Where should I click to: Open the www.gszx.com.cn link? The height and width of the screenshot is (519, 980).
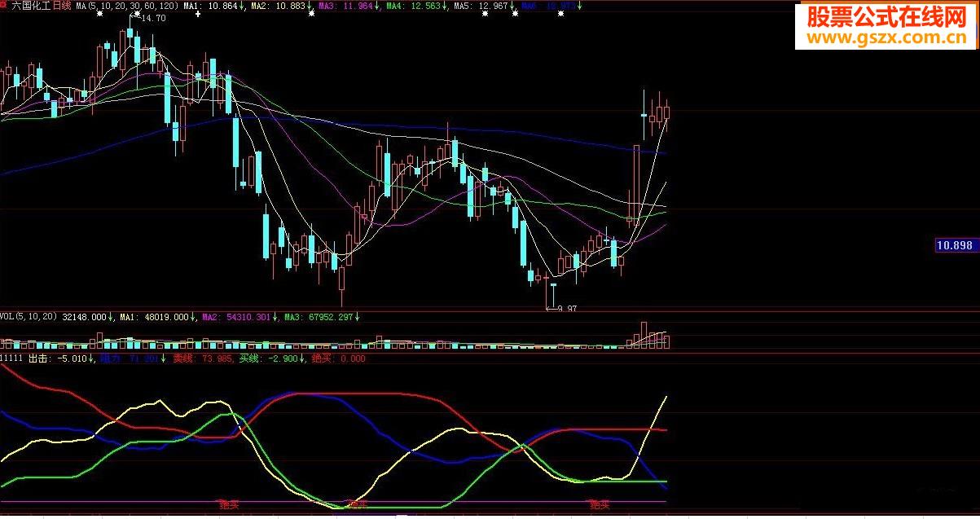886,37
